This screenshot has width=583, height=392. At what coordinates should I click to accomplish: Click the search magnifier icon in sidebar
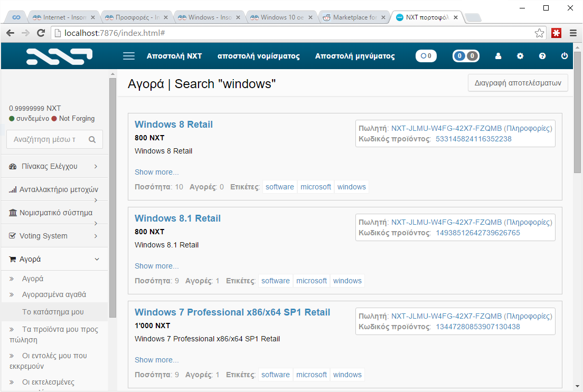tap(92, 139)
